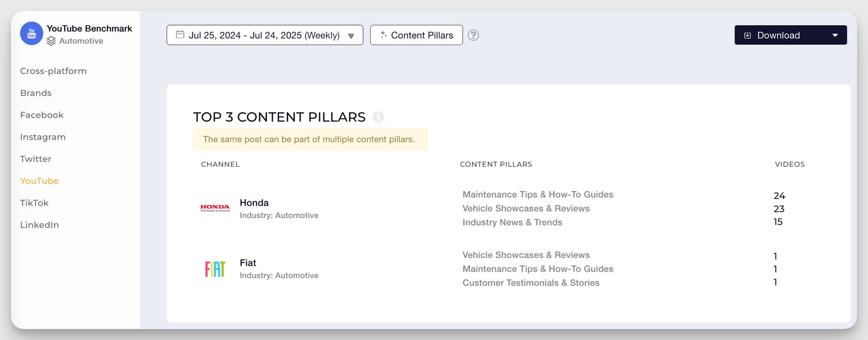Open the Jul 25, 2024 - Jul 24, 2025 date range
This screenshot has height=340, width=868.
265,35
